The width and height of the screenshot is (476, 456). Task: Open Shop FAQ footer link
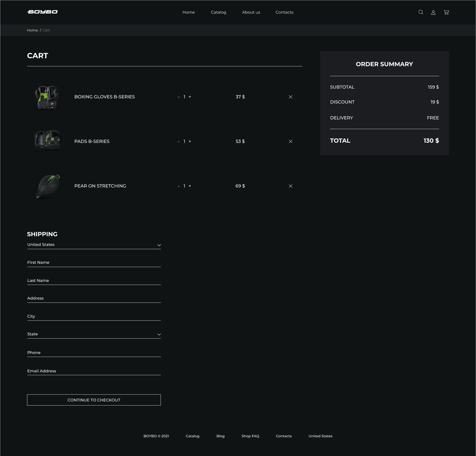coord(250,436)
